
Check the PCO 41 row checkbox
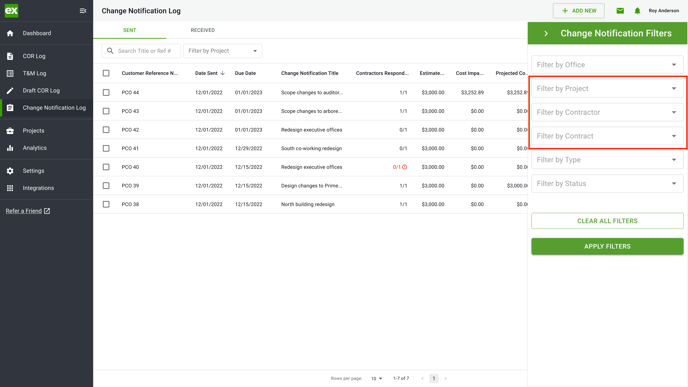coord(106,148)
